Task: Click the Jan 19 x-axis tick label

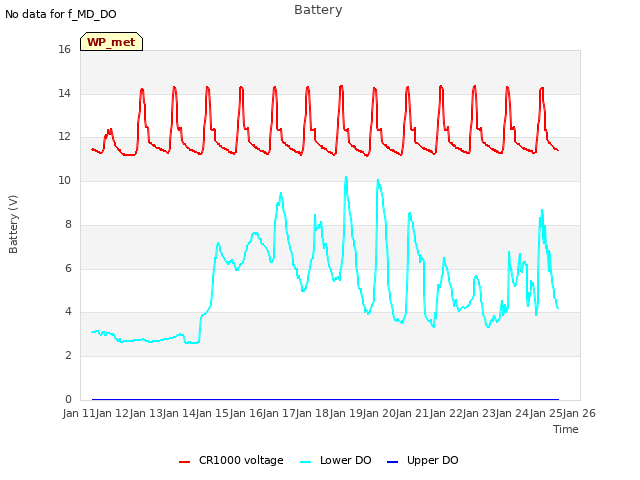Action: (x=345, y=413)
